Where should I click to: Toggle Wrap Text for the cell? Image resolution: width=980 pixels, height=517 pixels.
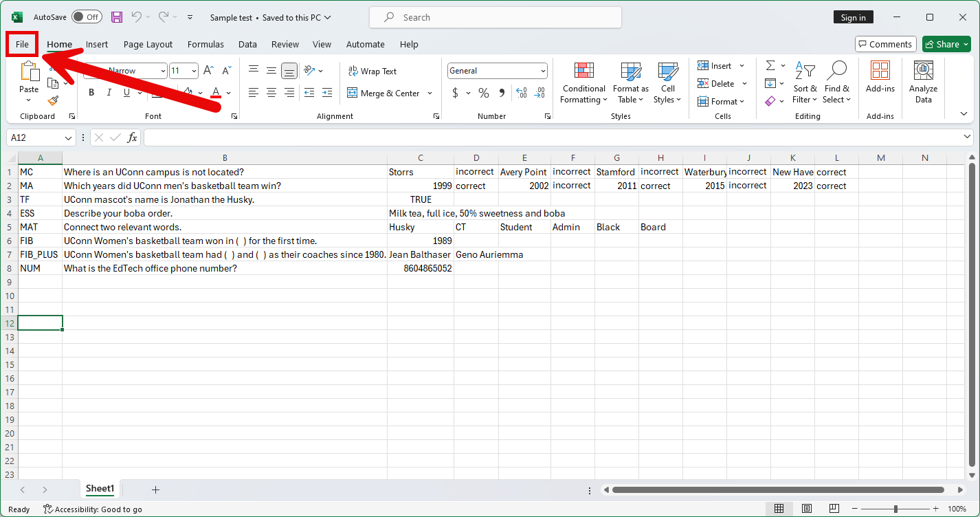click(x=372, y=71)
